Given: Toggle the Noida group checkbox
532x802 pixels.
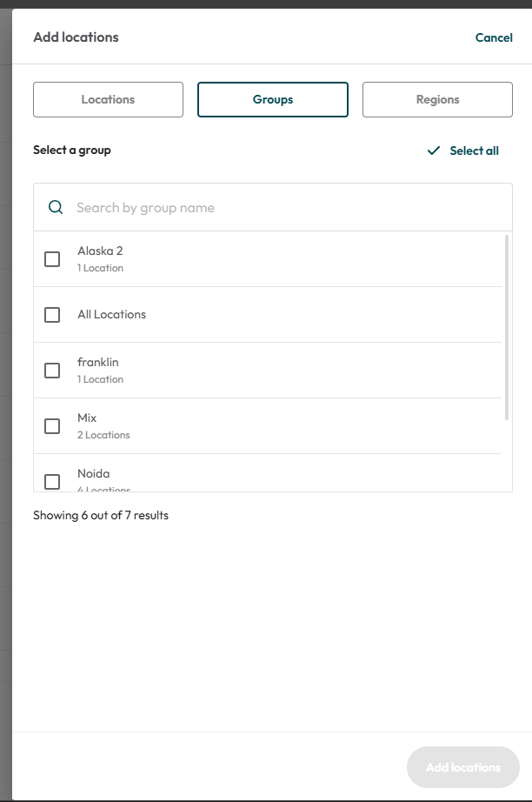Looking at the screenshot, I should [x=52, y=482].
